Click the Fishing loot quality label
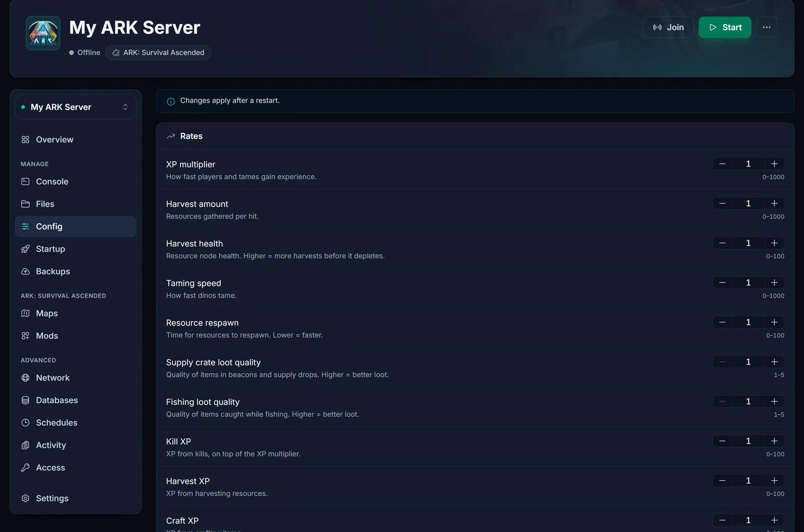Viewport: 804px width, 532px height. point(203,402)
